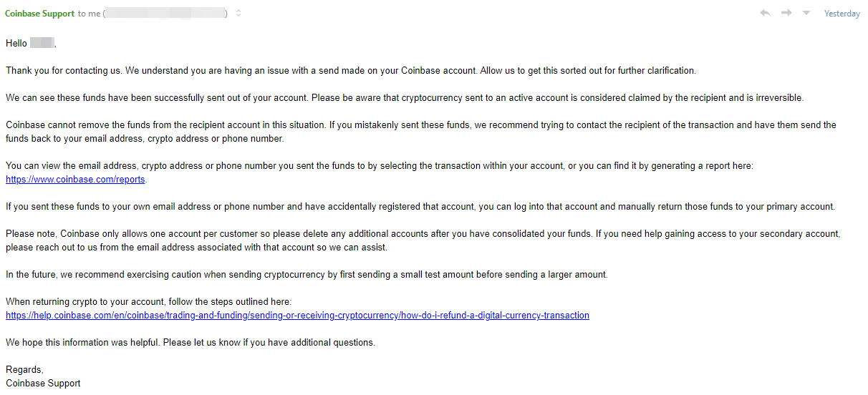Click the "If you sent these funds" paragraph

point(420,207)
